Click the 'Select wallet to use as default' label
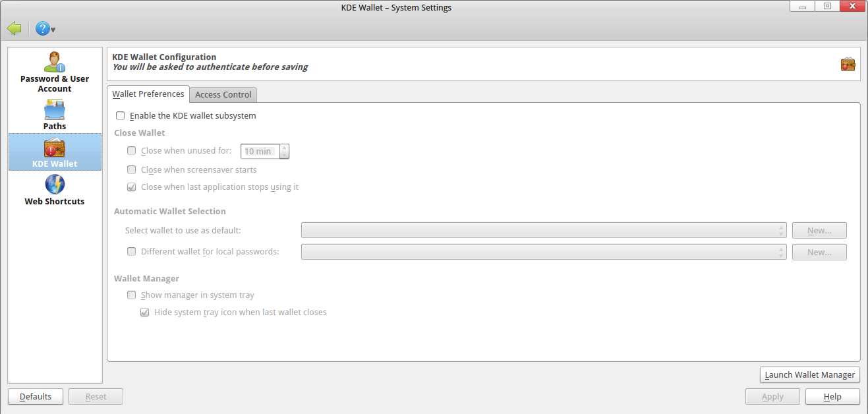 click(x=183, y=231)
